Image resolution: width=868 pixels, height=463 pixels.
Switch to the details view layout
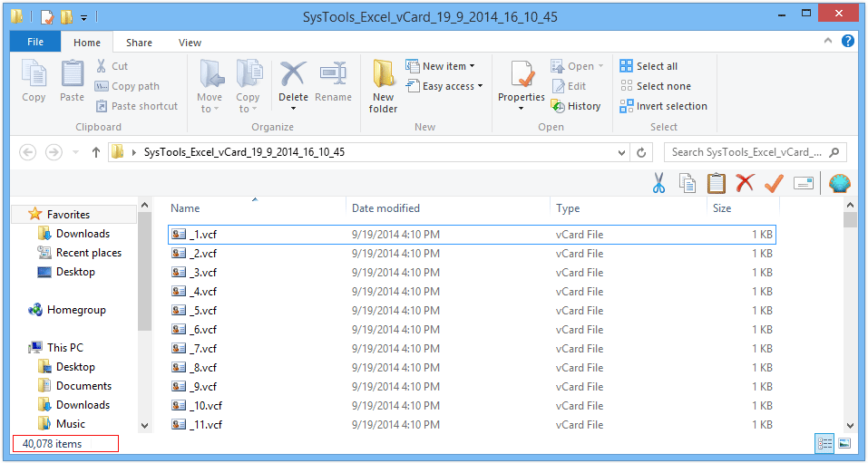click(824, 443)
